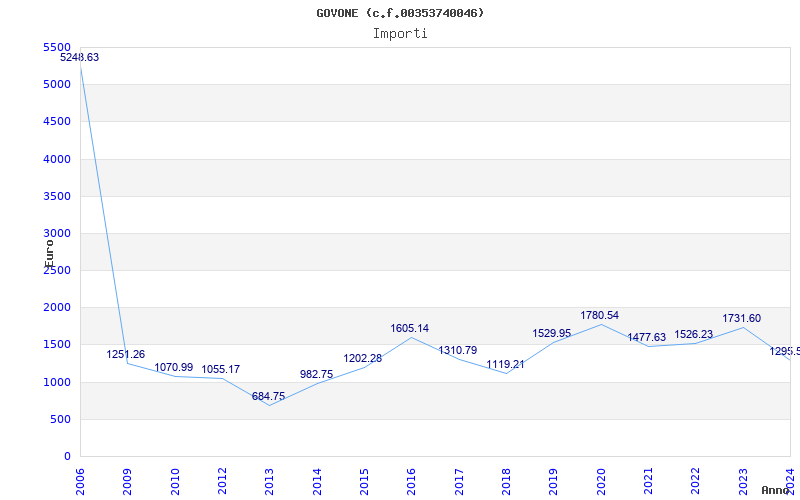The height and width of the screenshot is (500, 800).
Task: Click the 2019 x-axis year label
Action: pos(554,482)
